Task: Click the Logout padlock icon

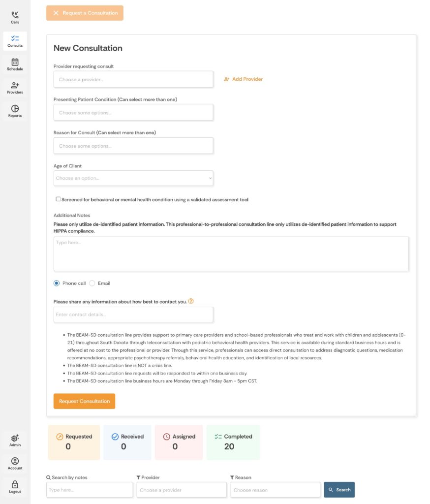Action: pos(15,485)
